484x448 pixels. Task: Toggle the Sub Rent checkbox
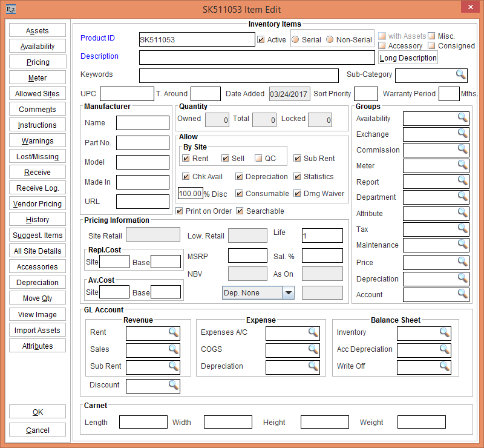click(297, 158)
